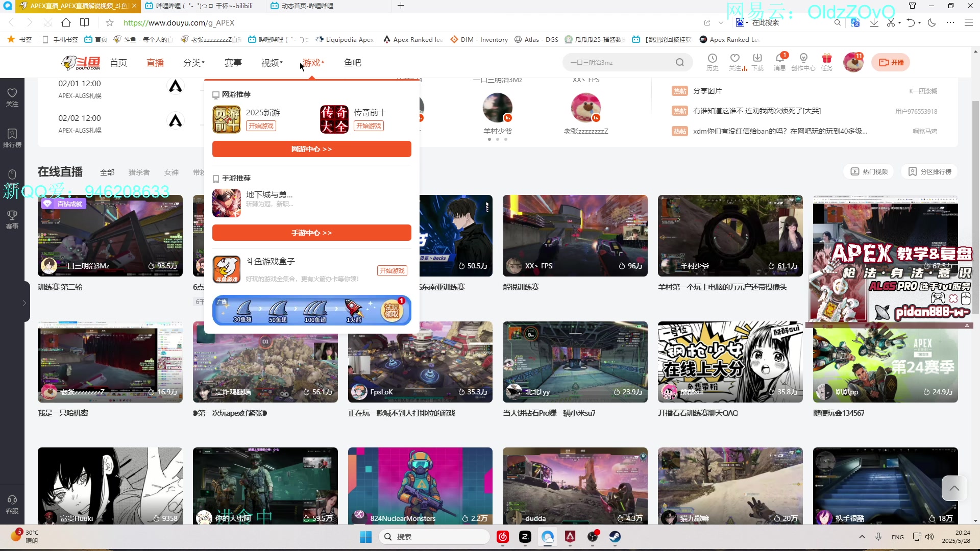Viewport: 980px width, 551px height.
Task: Filter live streams by 猎杀者
Action: (139, 172)
